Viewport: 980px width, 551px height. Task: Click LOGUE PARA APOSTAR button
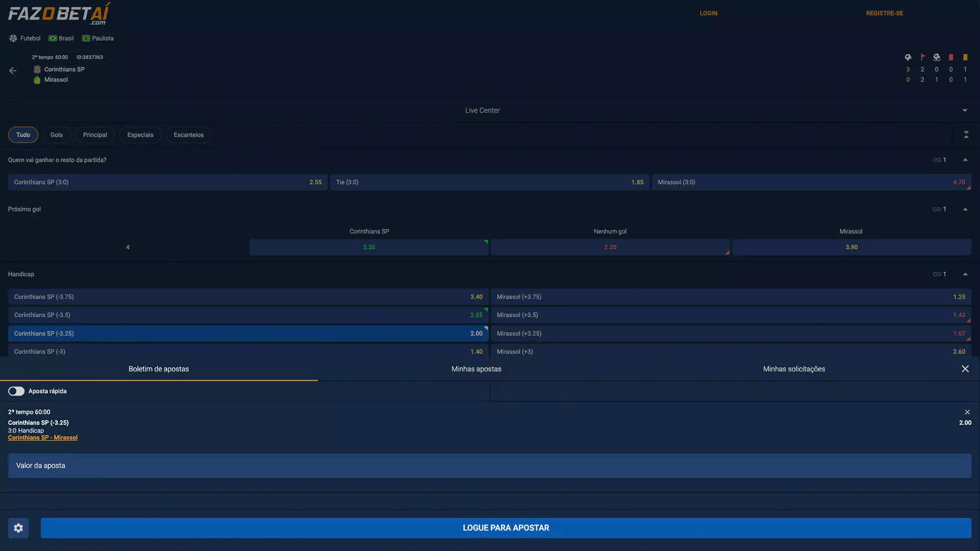506,528
